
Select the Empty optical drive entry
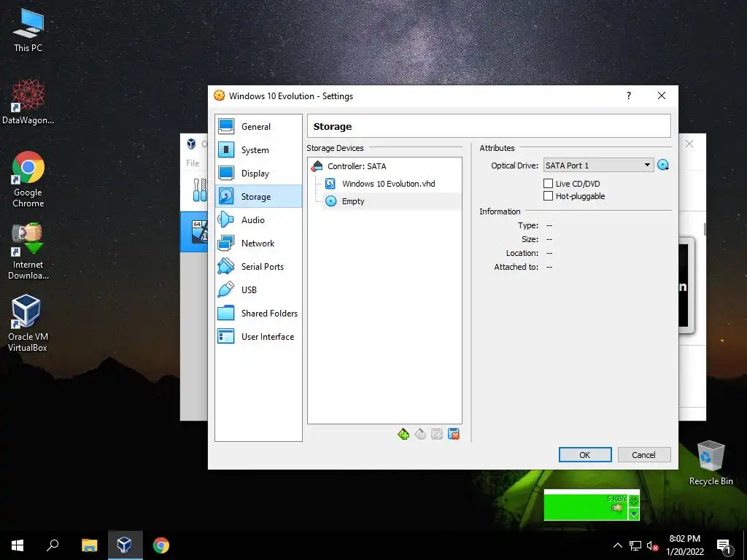(352, 201)
